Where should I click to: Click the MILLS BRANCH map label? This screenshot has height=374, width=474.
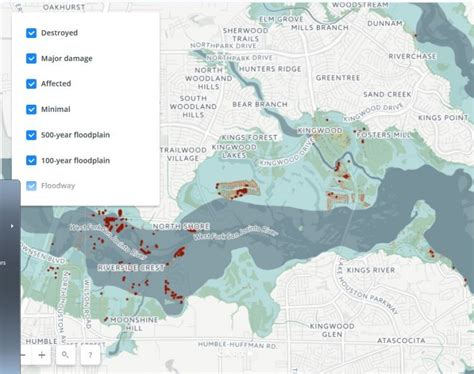[320, 28]
